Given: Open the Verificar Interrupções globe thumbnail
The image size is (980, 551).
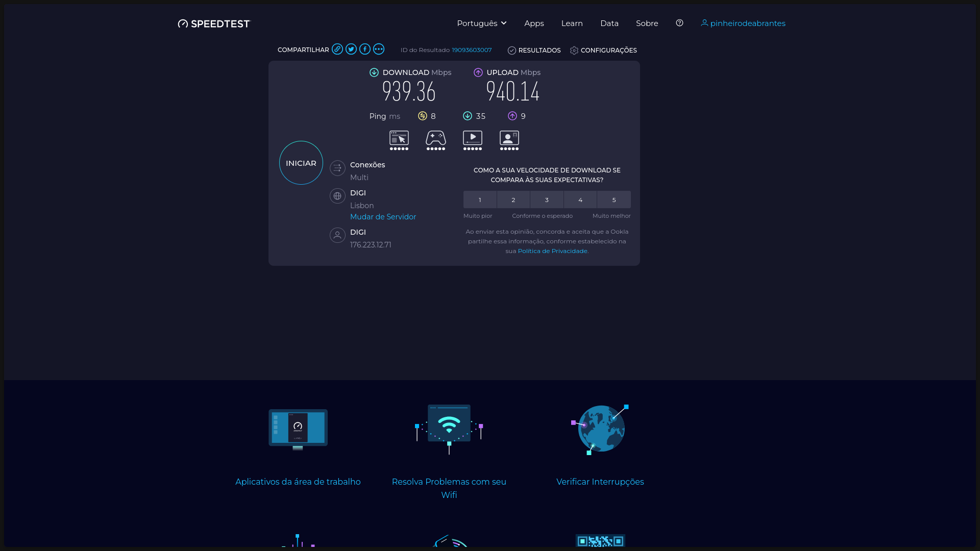Looking at the screenshot, I should click(x=600, y=429).
